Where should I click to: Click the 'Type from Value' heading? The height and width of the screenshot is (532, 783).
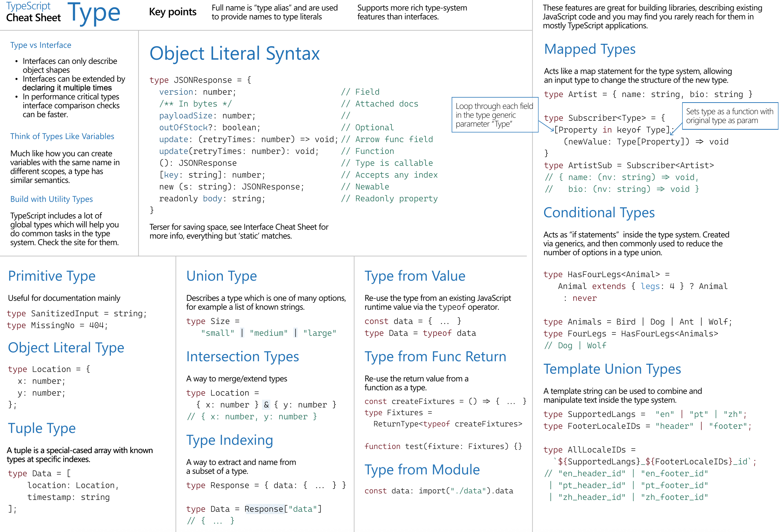415,276
